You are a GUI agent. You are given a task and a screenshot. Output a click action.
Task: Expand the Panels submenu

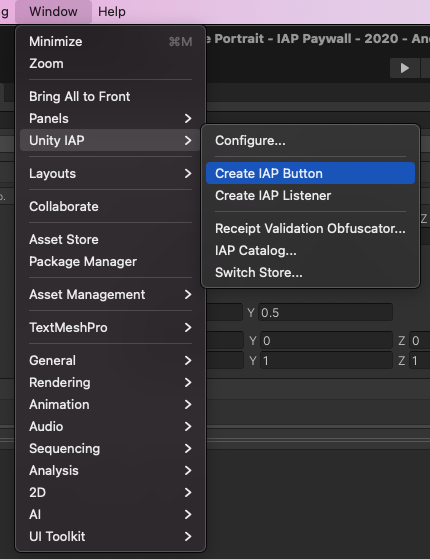click(110, 118)
